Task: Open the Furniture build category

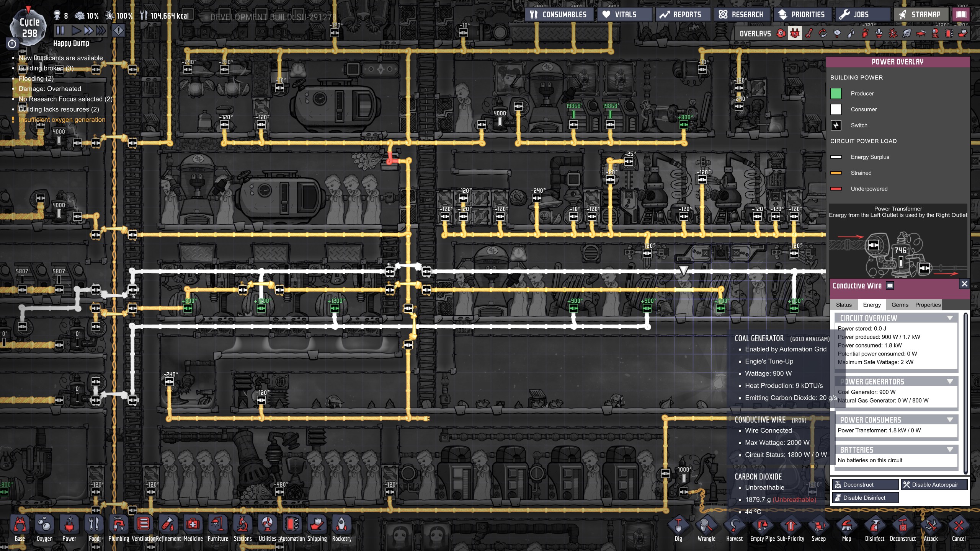Action: tap(218, 529)
